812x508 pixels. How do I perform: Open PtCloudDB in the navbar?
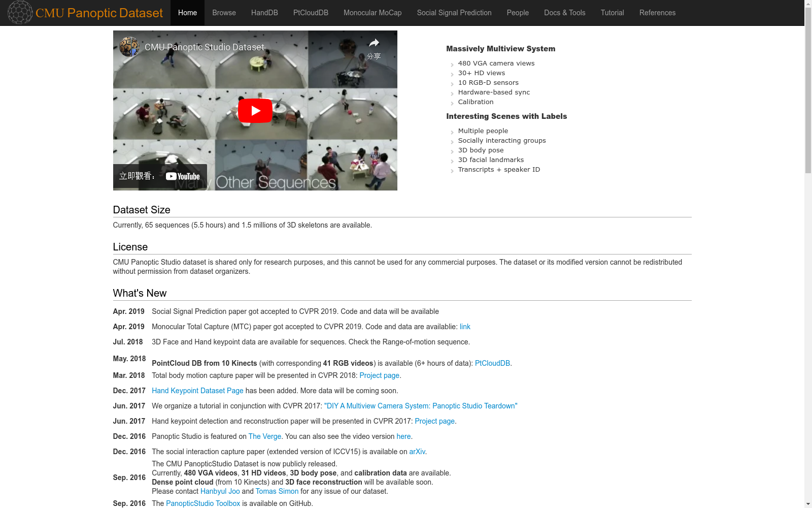click(311, 13)
